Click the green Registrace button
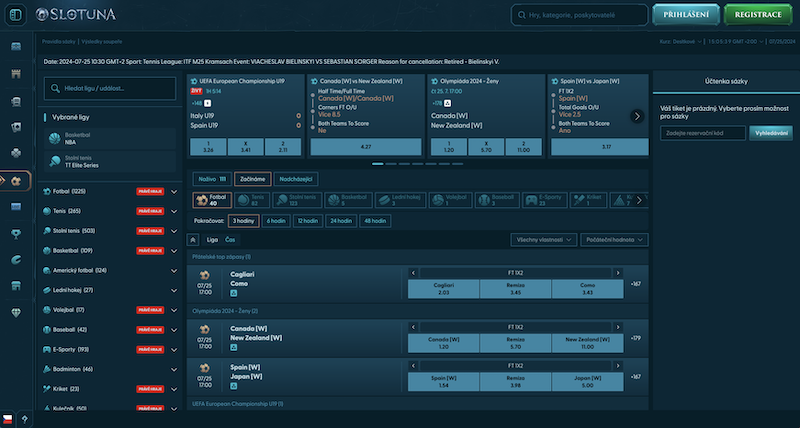800x428 pixels. coord(759,15)
